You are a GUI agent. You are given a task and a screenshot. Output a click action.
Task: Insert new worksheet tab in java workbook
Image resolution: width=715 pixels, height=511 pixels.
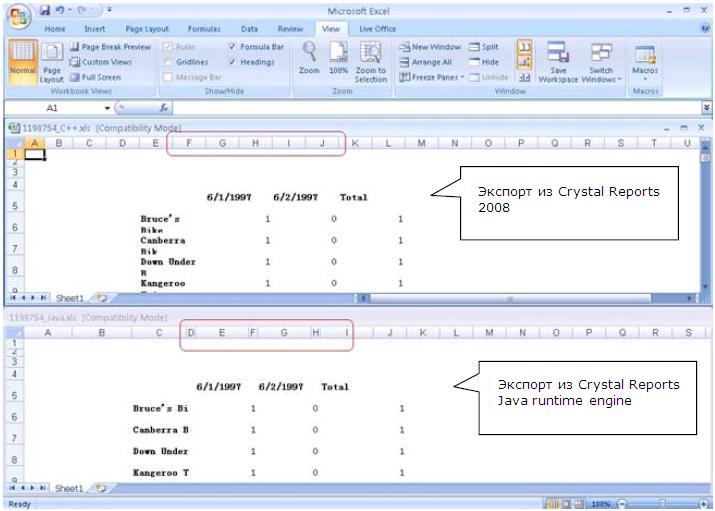101,488
